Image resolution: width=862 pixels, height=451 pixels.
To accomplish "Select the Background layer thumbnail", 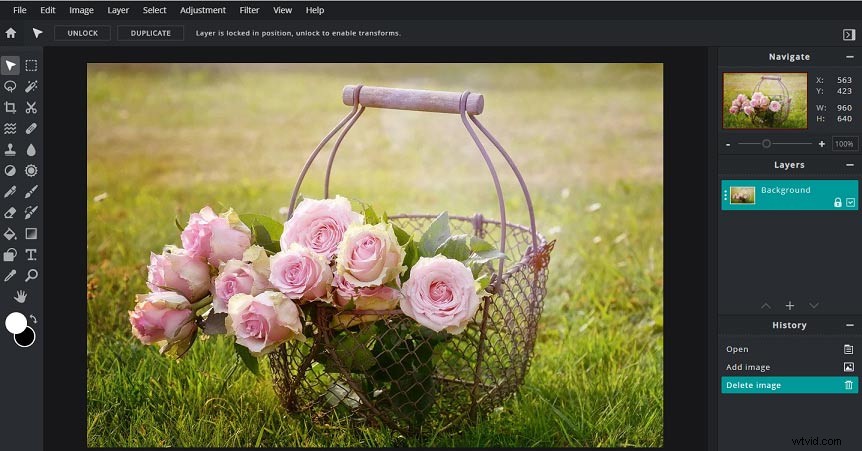I will pos(742,195).
